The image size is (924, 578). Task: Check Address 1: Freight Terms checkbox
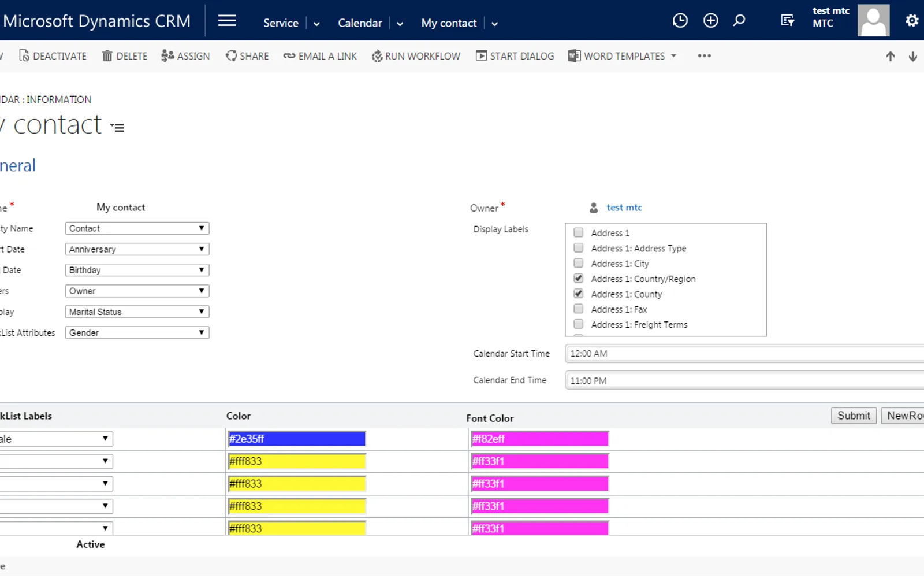579,324
